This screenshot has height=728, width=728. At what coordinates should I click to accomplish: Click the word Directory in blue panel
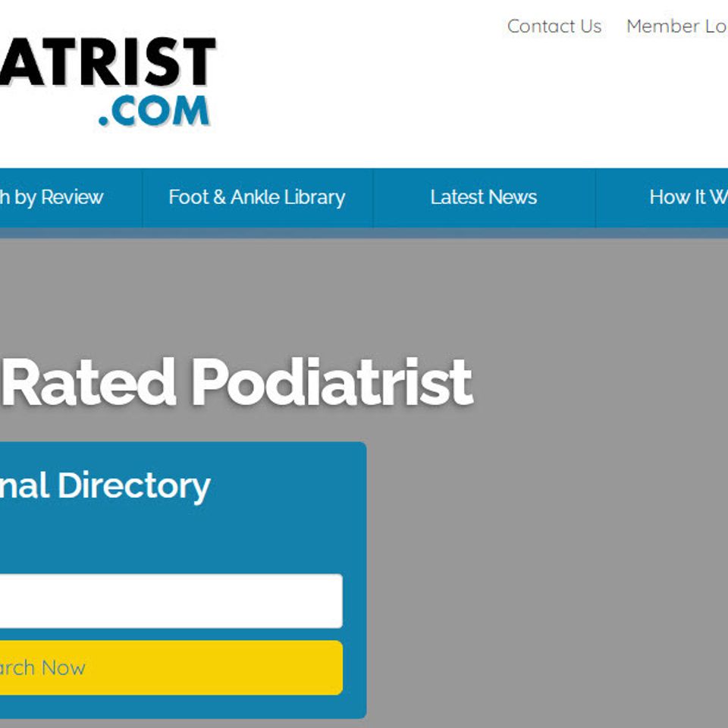tap(134, 486)
